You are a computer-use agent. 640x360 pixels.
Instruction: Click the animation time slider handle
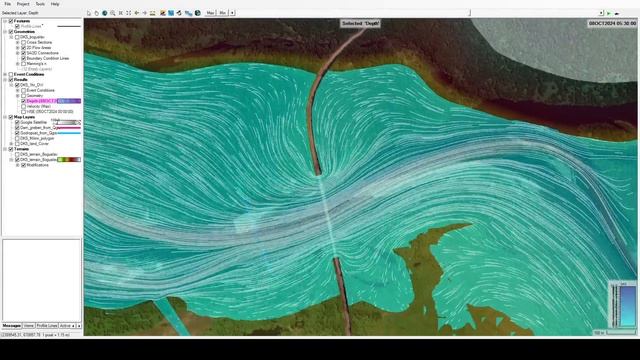pyautogui.click(x=469, y=13)
